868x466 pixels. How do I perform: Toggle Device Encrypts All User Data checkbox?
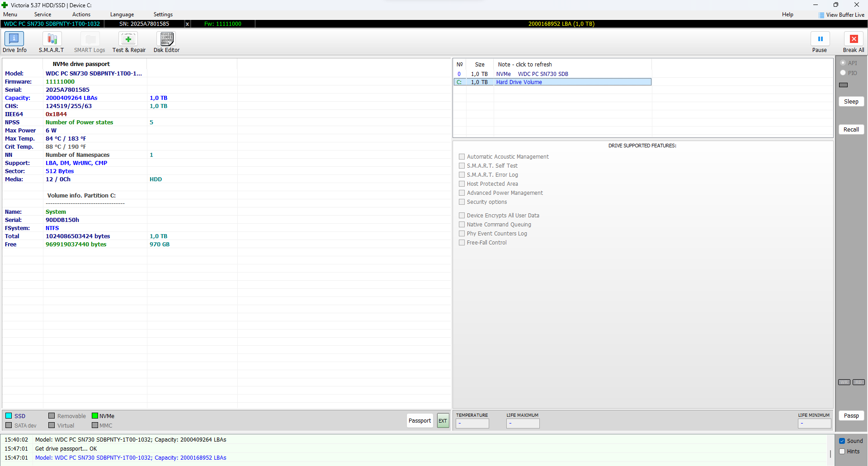pyautogui.click(x=462, y=216)
